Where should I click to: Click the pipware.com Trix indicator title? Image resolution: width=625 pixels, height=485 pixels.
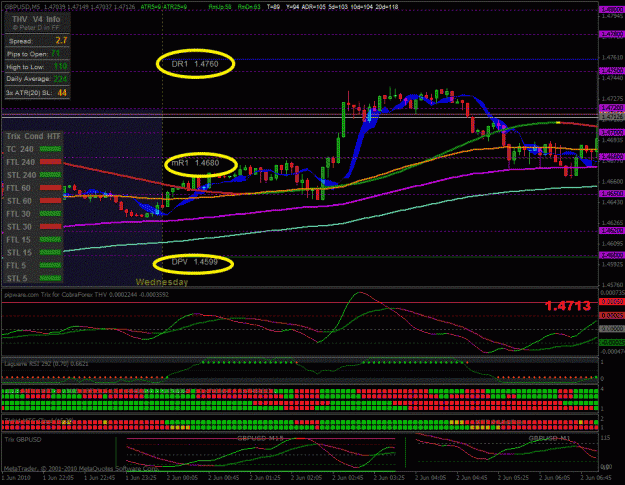coord(86,295)
